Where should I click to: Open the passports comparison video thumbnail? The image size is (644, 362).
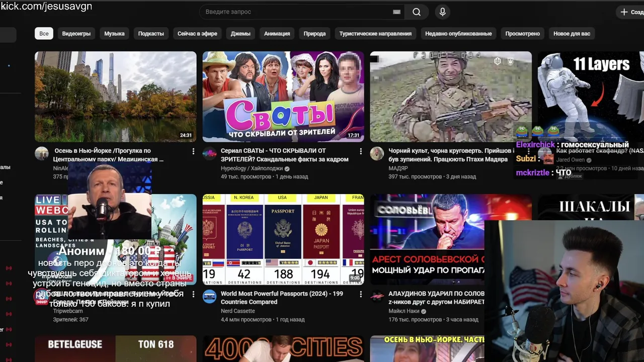point(283,239)
